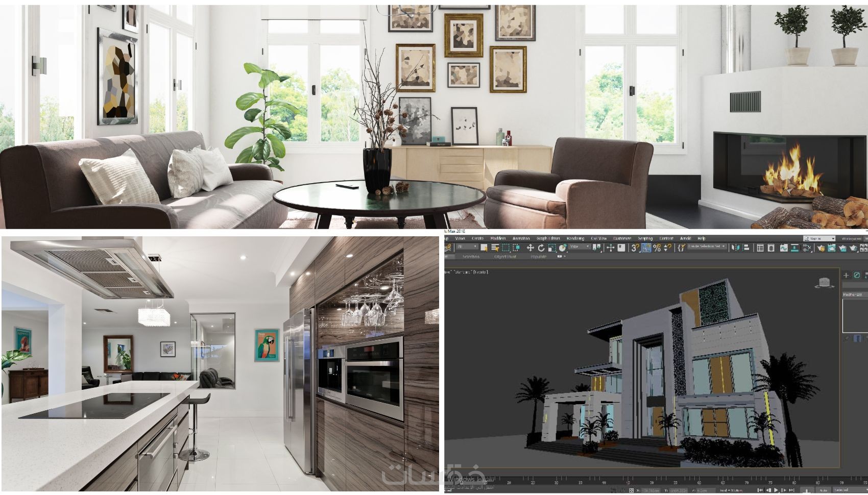Toggle Select and Manipulate mode
868x495 pixels.
(610, 247)
